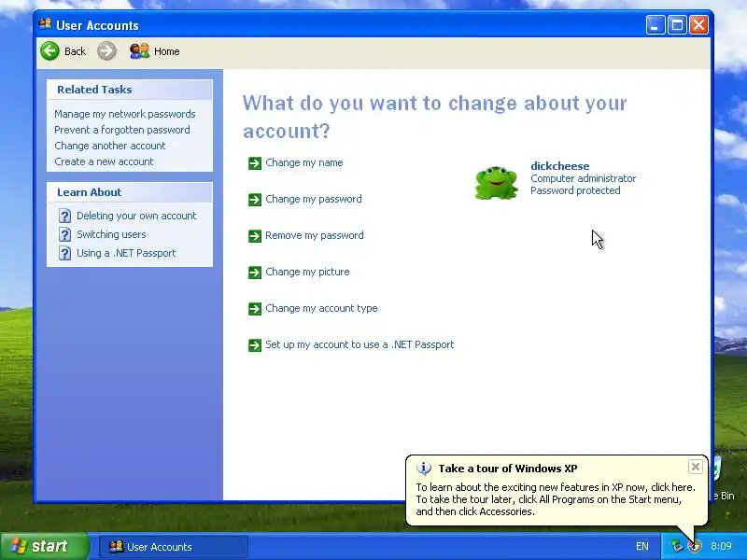This screenshot has height=560, width=747.
Task: Click the green arrow beside Change my password
Action: pyautogui.click(x=255, y=200)
